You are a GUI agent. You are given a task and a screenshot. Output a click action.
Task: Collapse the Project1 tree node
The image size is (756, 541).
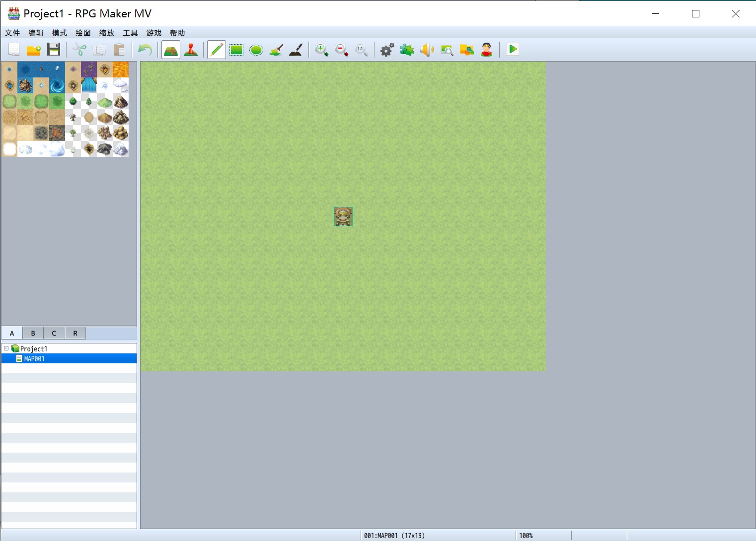[x=6, y=348]
